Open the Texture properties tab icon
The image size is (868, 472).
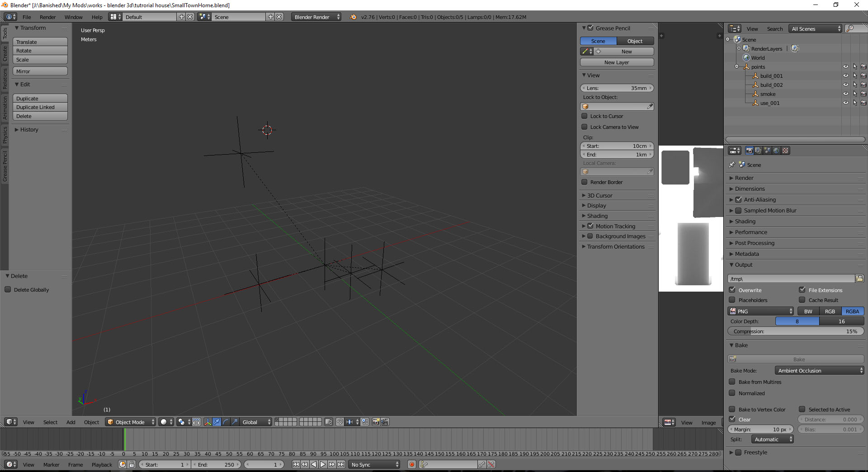point(785,151)
